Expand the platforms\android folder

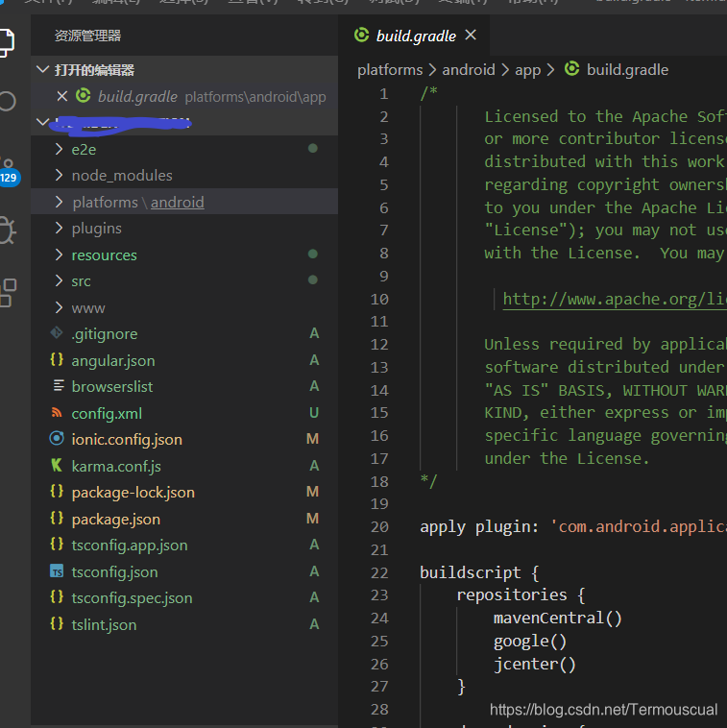point(59,202)
